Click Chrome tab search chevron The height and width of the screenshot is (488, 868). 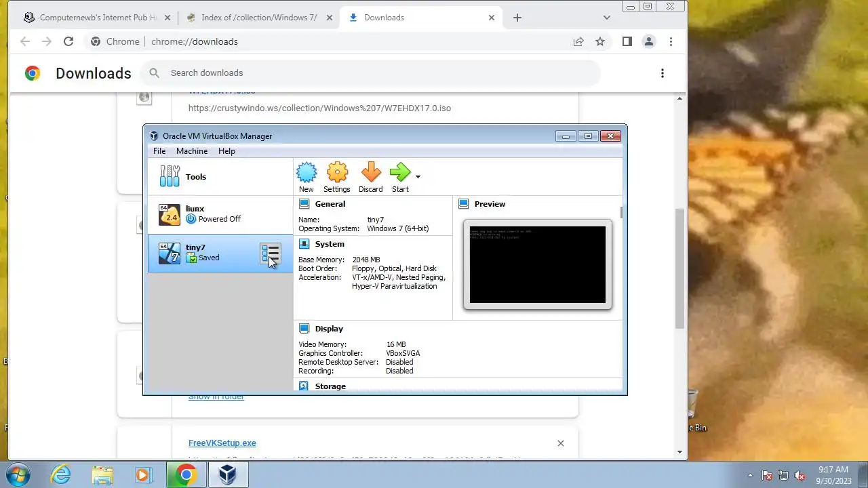click(x=607, y=18)
